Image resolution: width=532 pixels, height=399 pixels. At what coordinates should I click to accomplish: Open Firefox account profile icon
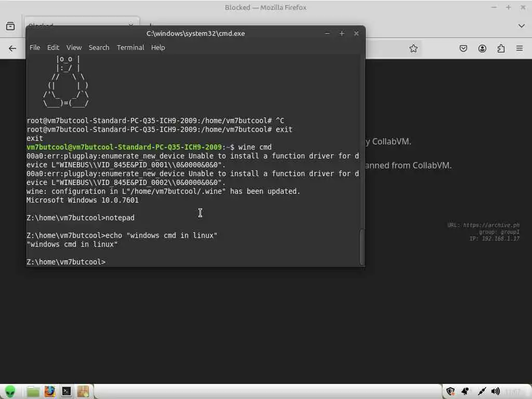coord(482,48)
